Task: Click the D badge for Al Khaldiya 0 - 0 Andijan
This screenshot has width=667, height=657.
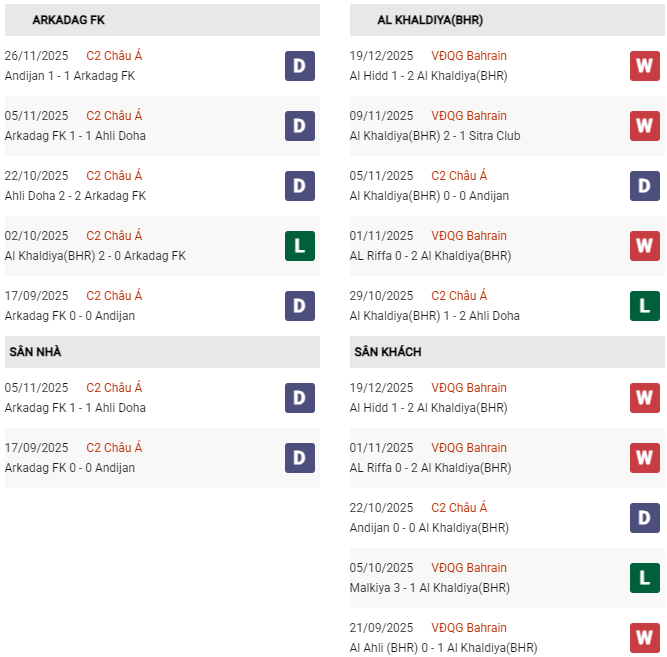Action: click(x=644, y=186)
